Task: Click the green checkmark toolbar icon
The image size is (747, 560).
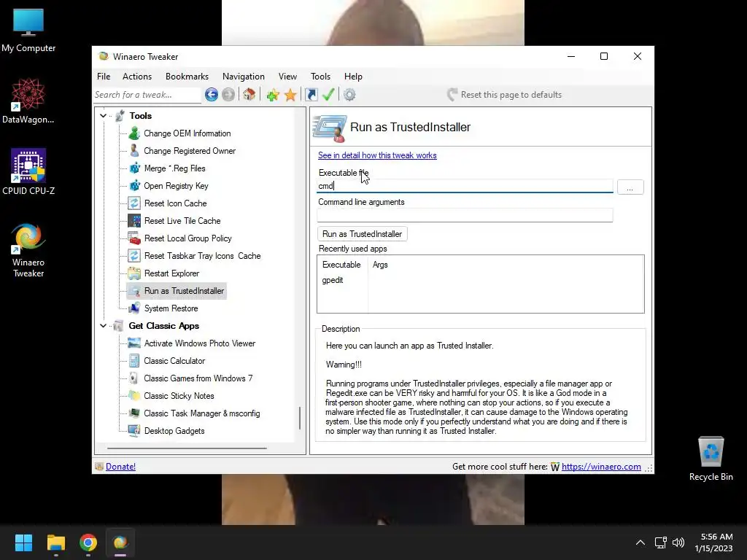Action: [328, 94]
